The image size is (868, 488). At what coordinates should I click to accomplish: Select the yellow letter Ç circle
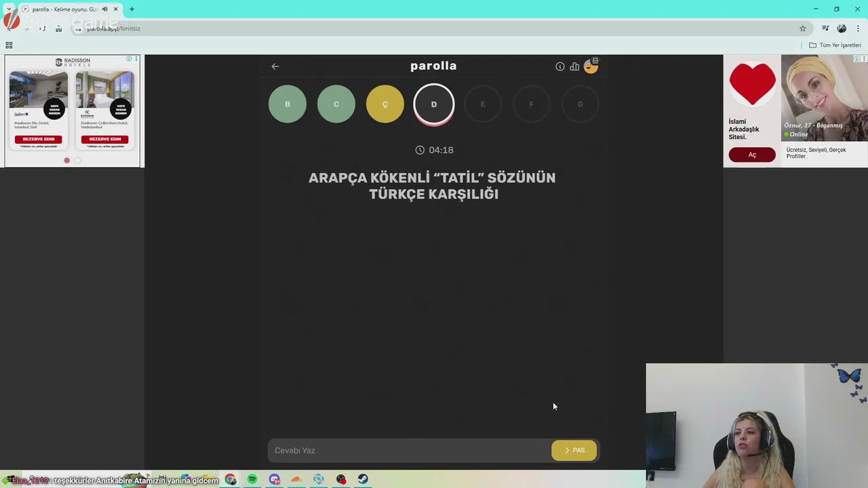coord(385,104)
